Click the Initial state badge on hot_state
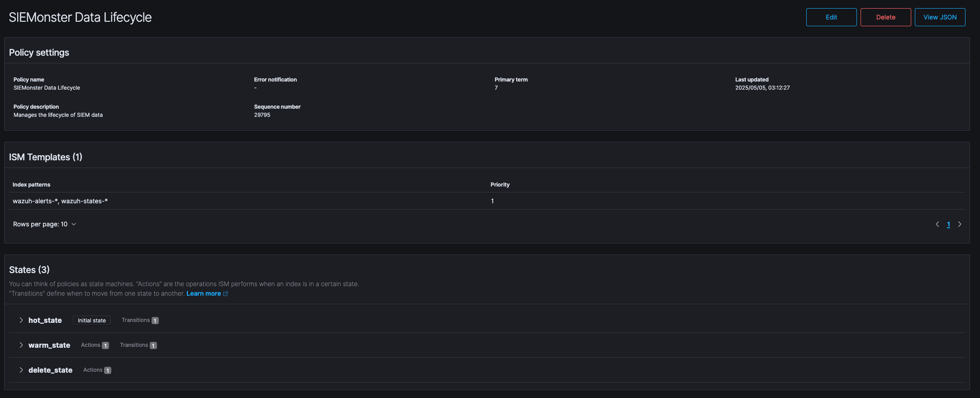 pos(91,320)
